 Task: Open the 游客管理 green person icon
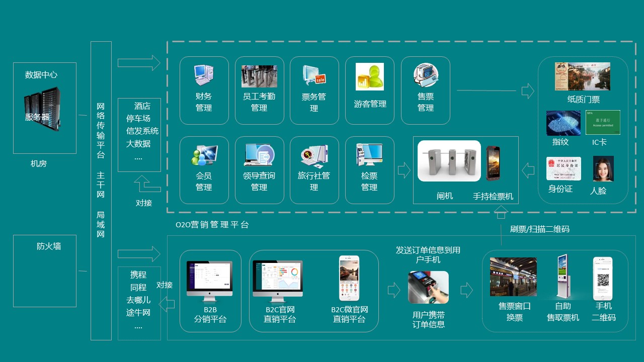point(370,76)
